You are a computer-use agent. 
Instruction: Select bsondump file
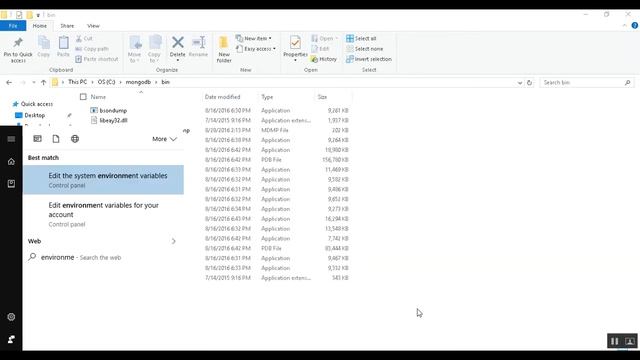coord(113,111)
